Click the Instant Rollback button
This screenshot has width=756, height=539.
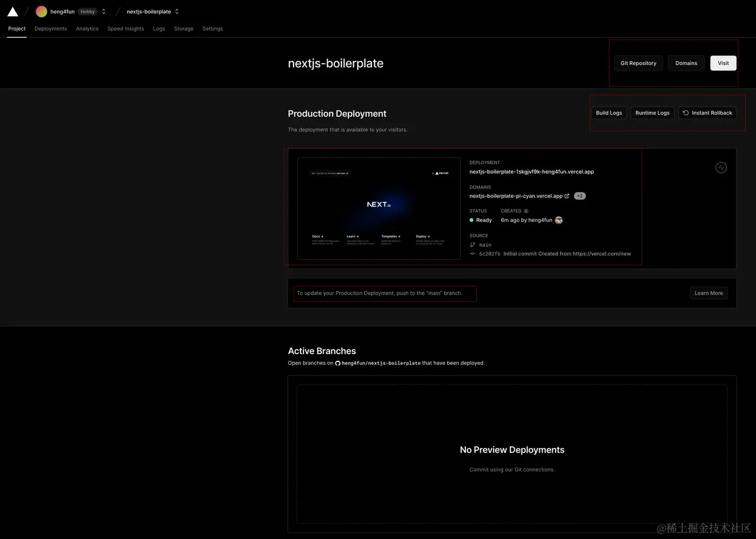pos(708,113)
